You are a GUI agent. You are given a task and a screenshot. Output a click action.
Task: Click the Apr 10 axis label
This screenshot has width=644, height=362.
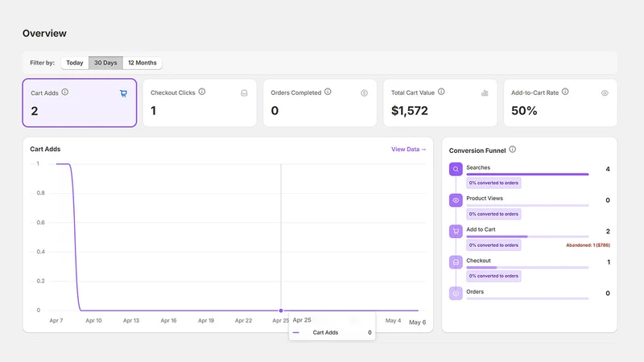click(x=93, y=320)
